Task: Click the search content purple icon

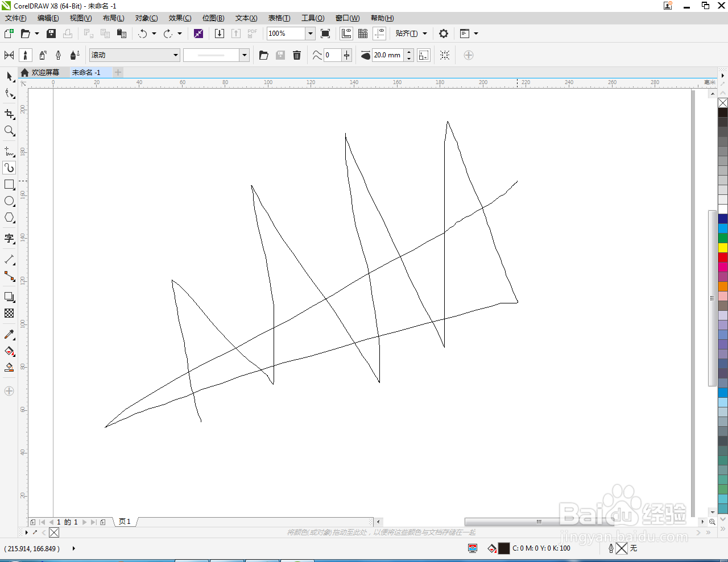Action: tap(198, 34)
